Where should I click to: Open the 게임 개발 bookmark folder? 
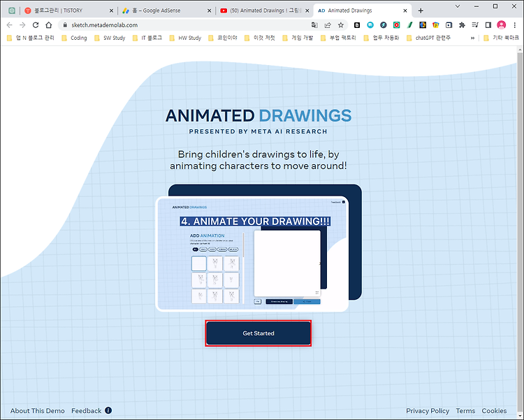coord(298,38)
